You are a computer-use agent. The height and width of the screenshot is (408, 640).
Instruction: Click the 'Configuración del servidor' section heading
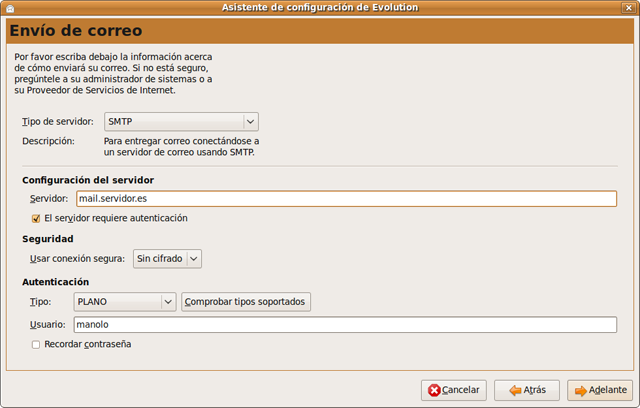coord(88,180)
